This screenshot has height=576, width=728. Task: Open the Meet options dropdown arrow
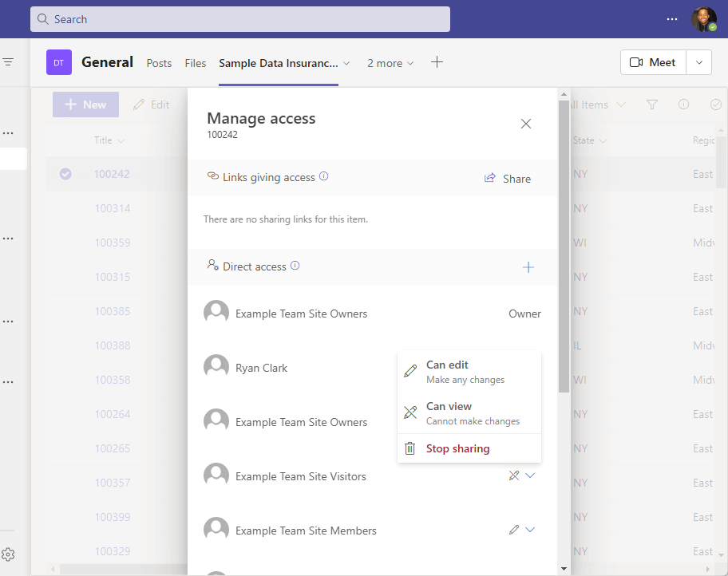point(699,62)
